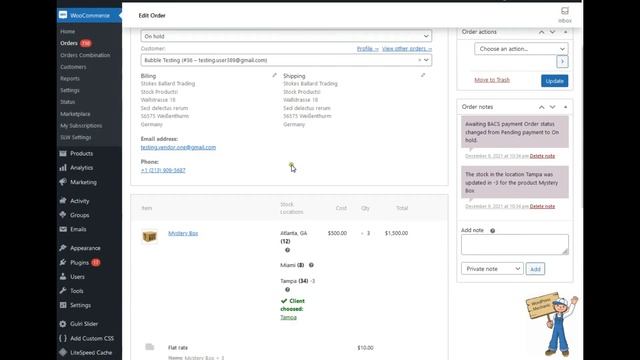Click help icon beside Miami stock location
Screen dimensions: 640x360
311,265
